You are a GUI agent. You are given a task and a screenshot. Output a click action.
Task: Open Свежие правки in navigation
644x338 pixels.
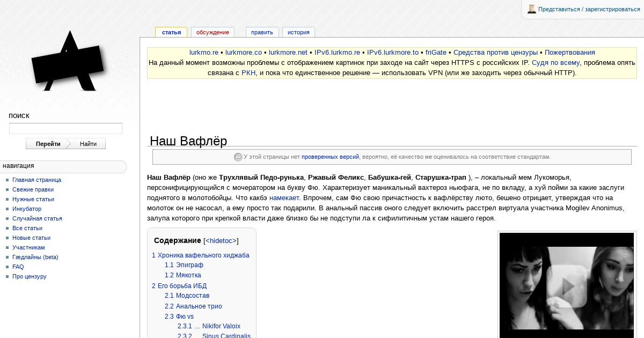tap(33, 189)
